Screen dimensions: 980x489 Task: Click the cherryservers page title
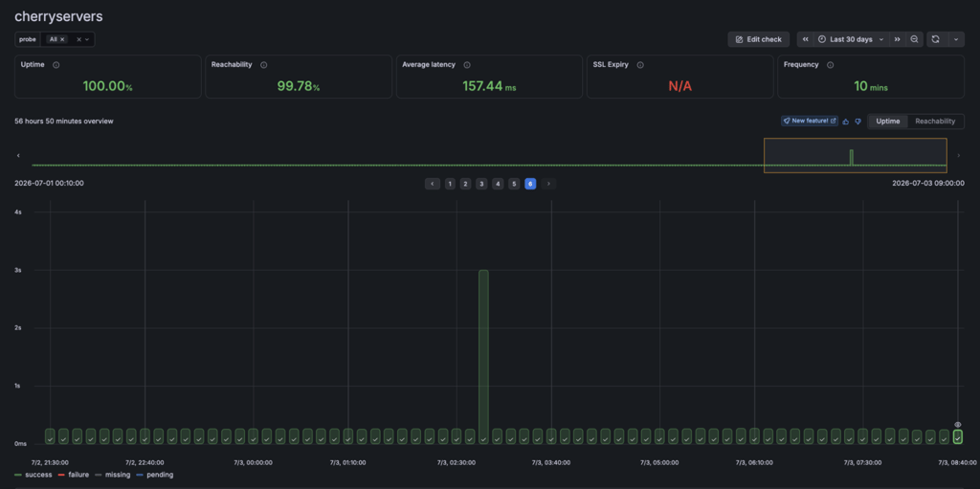[58, 17]
